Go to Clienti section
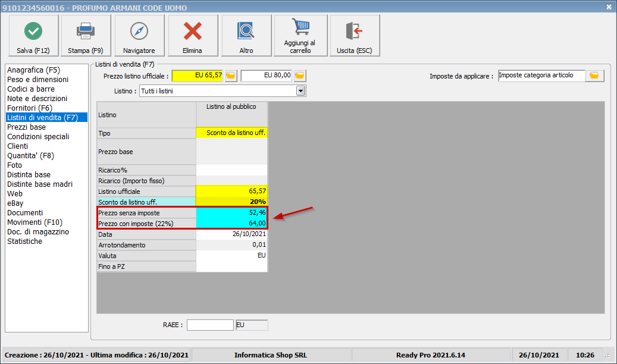Viewport: 617px width, 364px height. point(18,146)
